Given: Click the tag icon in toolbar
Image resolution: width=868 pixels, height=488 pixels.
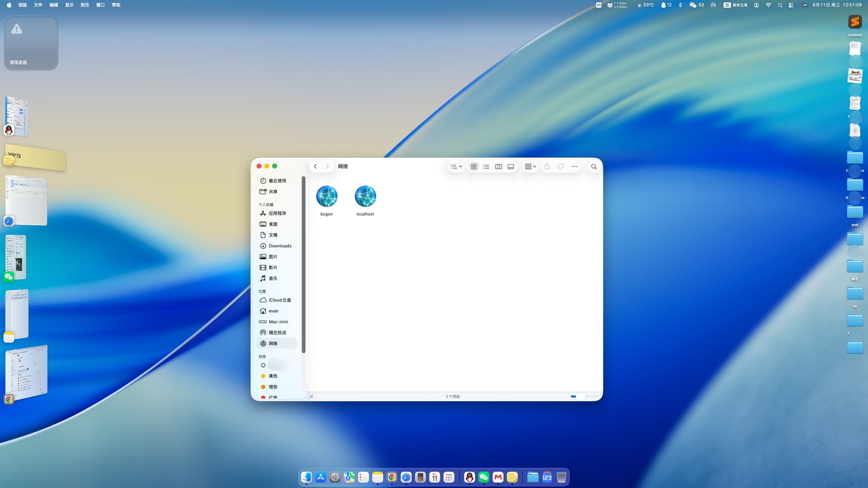Looking at the screenshot, I should coord(561,167).
